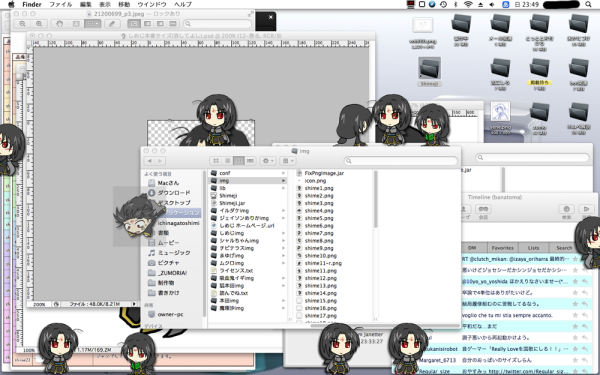Switch to the Lists tab in Timeline

point(533,248)
